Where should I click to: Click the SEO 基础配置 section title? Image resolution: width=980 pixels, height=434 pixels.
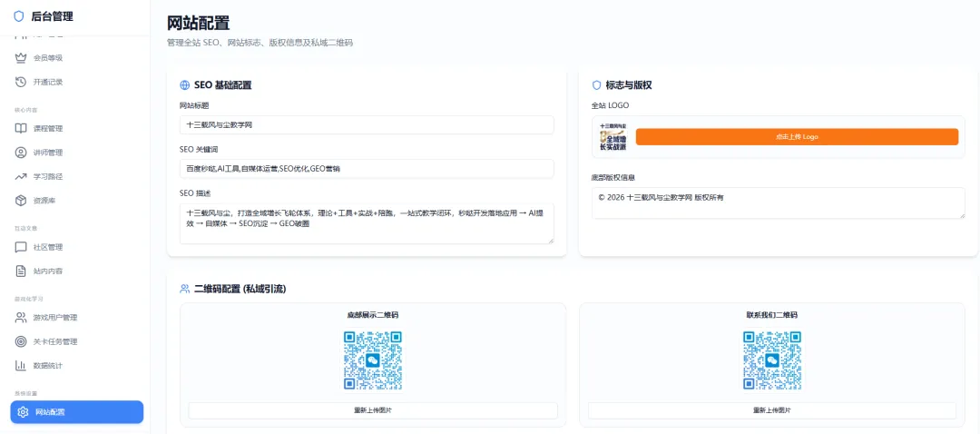tap(223, 85)
